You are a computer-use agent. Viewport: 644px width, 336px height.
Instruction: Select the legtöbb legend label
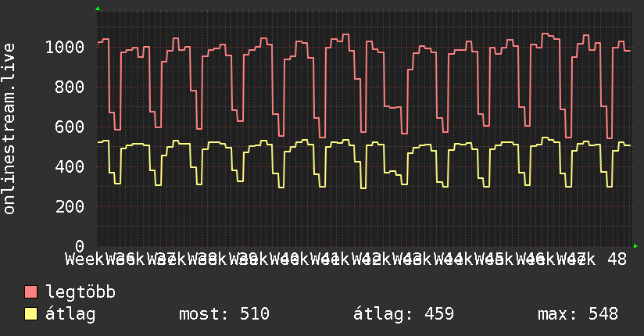coord(80,292)
